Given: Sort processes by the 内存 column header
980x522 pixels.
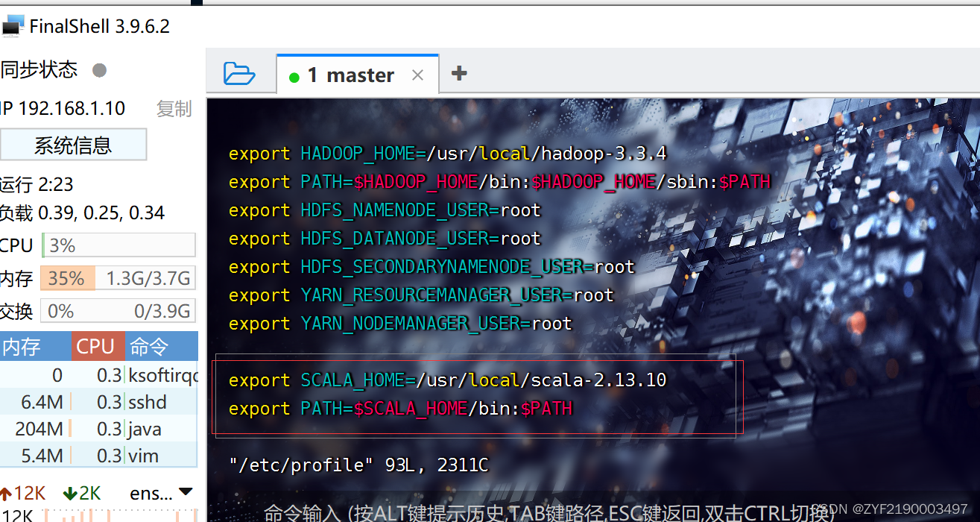Looking at the screenshot, I should pyautogui.click(x=35, y=346).
